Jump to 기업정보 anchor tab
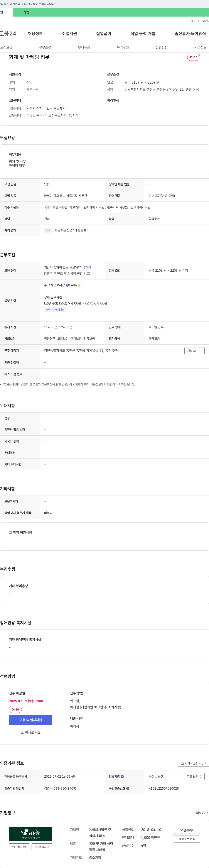Screen dimensions: 209x868 [200, 47]
